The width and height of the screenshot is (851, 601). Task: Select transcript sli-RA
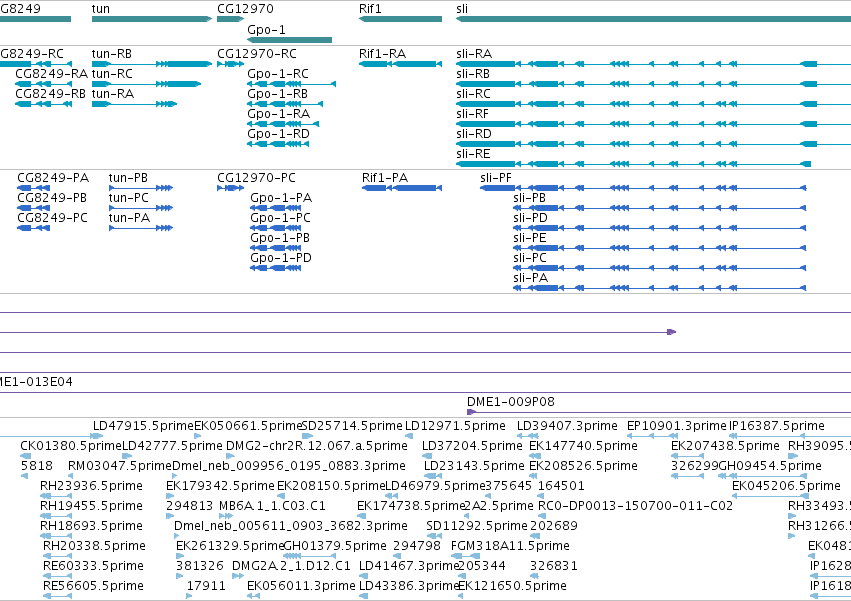coord(653,64)
